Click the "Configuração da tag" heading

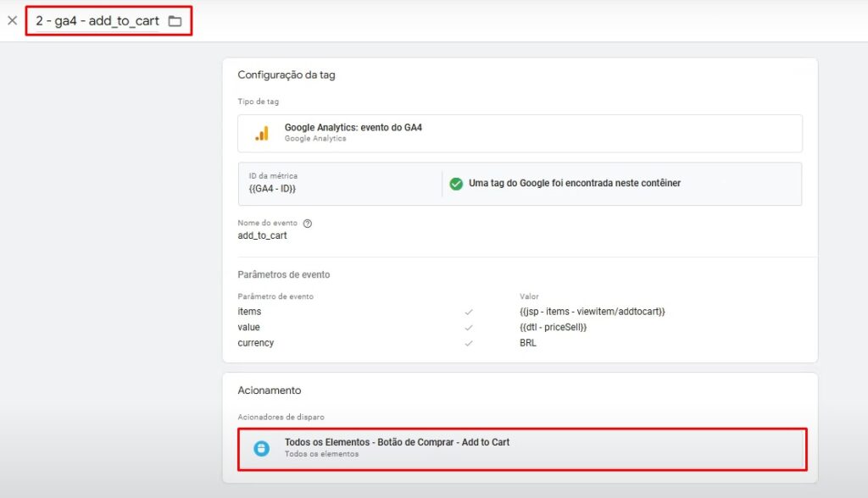click(x=287, y=75)
